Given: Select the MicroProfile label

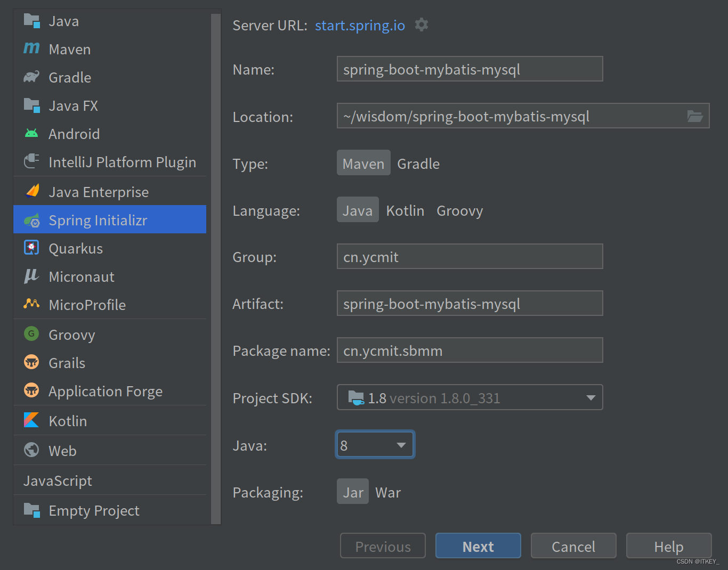Looking at the screenshot, I should tap(87, 305).
